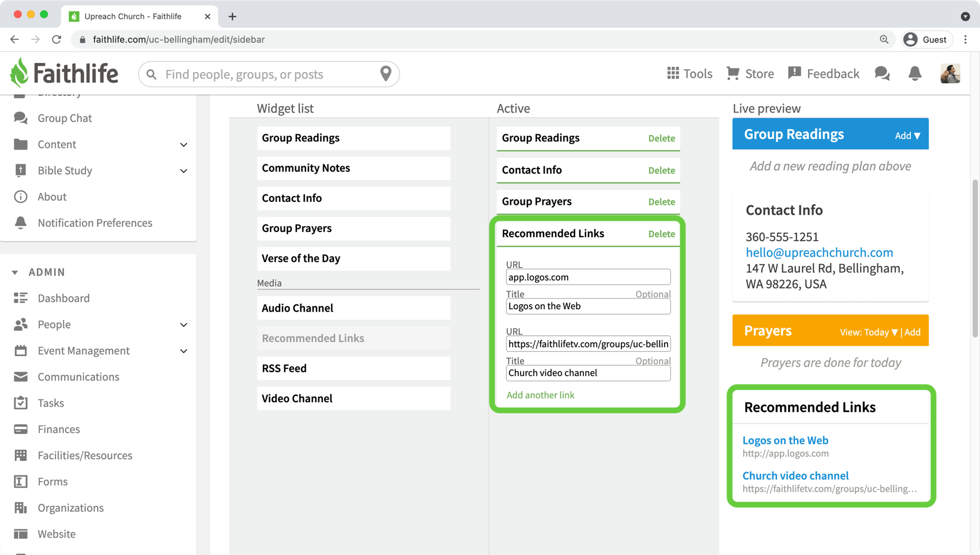Click the Faithlife logo
The height and width of the screenshot is (555, 980).
click(64, 73)
